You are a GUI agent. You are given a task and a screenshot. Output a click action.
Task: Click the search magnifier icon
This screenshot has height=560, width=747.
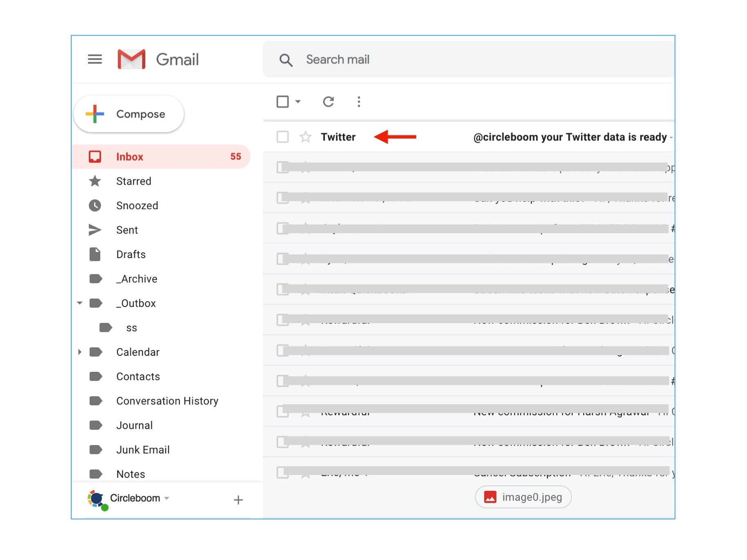pyautogui.click(x=286, y=60)
